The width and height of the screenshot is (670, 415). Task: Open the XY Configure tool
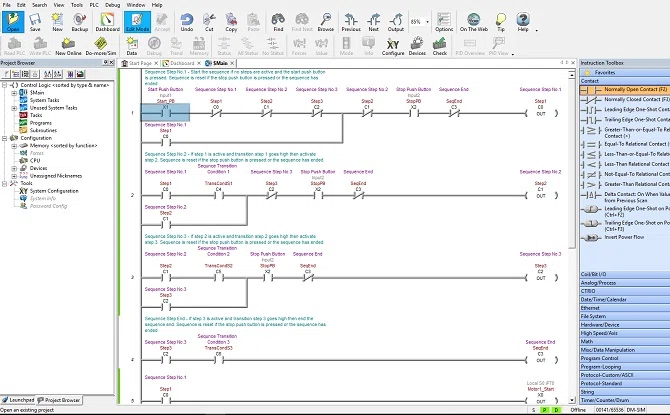[x=393, y=47]
